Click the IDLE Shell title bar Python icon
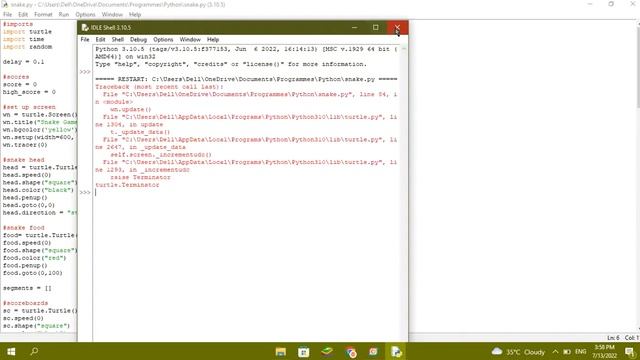 tap(85, 27)
